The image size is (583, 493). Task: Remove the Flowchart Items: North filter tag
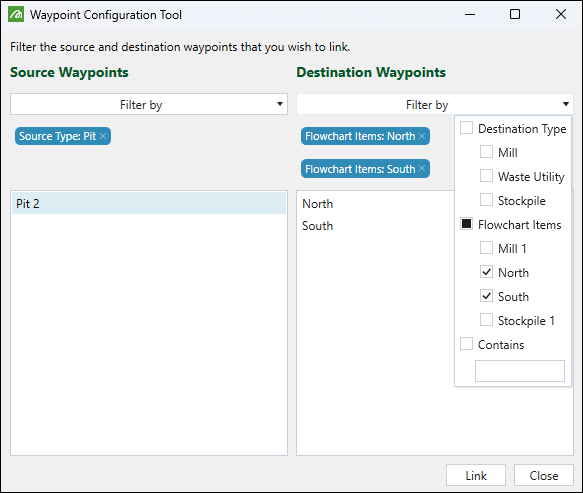422,136
